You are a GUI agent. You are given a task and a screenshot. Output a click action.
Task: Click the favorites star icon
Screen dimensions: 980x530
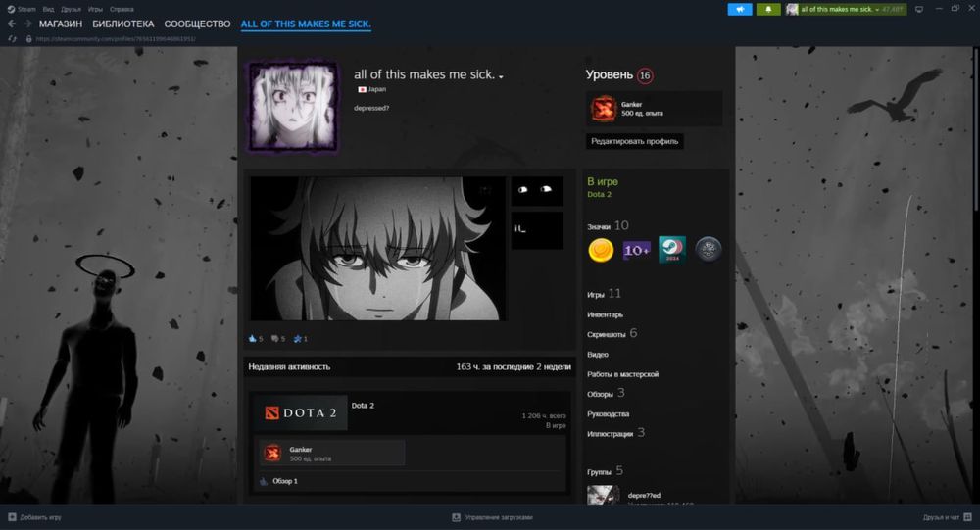point(298,339)
